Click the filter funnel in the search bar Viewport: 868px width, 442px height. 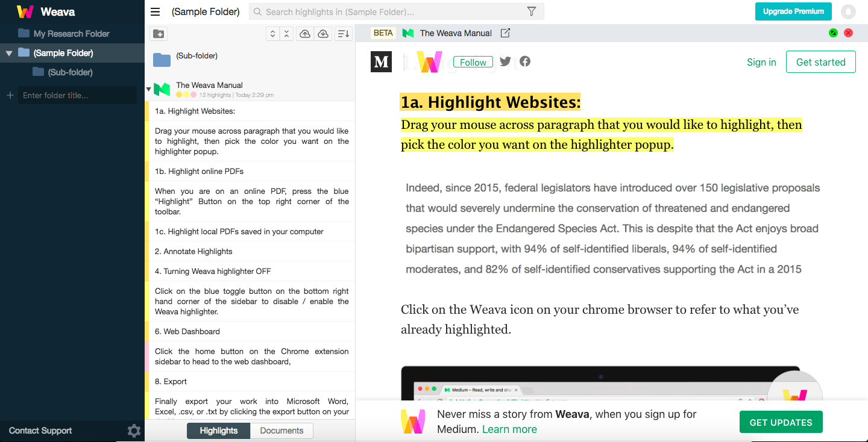coord(531,11)
